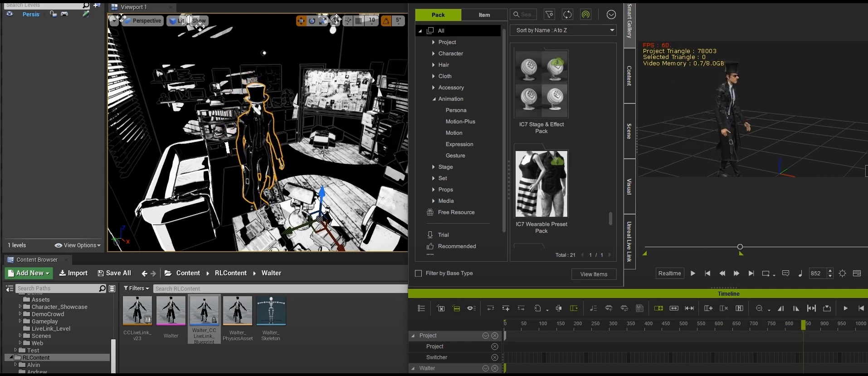The width and height of the screenshot is (868, 376).
Task: Select the rotate gizmo tool in viewport
Action: coord(312,21)
